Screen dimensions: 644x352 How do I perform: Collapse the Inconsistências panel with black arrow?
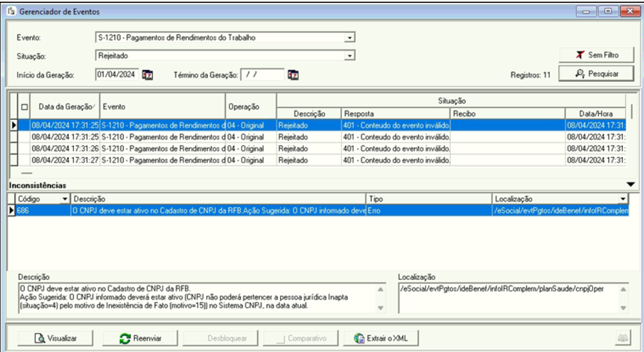tap(628, 184)
